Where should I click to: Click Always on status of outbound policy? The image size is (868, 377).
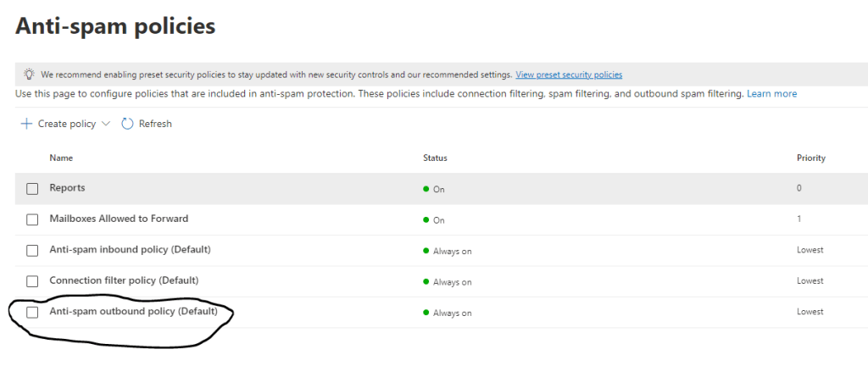click(448, 313)
